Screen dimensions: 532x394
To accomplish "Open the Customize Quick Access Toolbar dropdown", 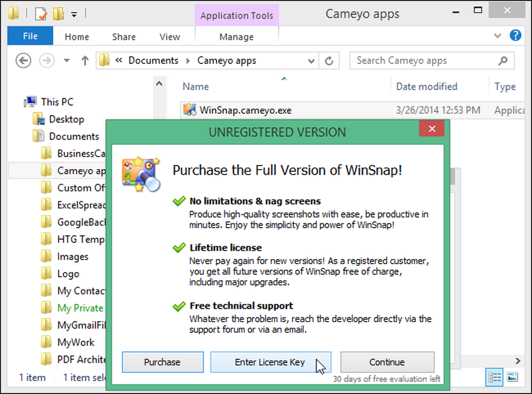I will pos(74,14).
